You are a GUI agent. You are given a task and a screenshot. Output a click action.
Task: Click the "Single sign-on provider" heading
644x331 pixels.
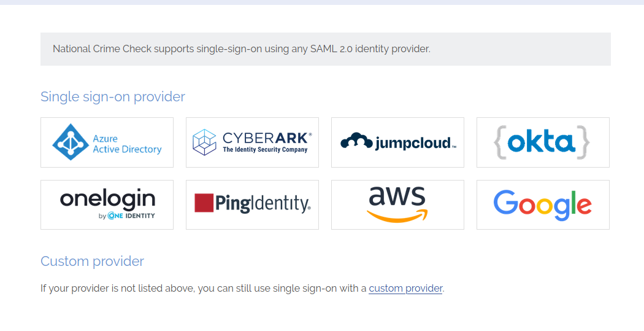click(113, 97)
